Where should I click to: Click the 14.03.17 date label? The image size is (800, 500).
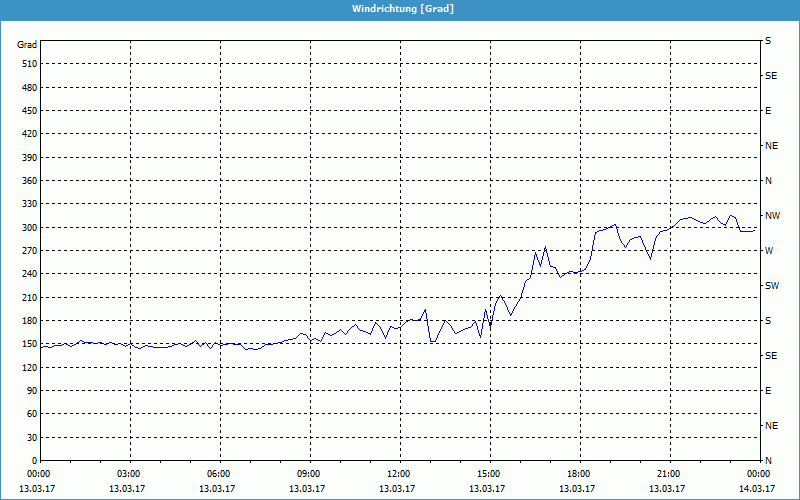758,489
